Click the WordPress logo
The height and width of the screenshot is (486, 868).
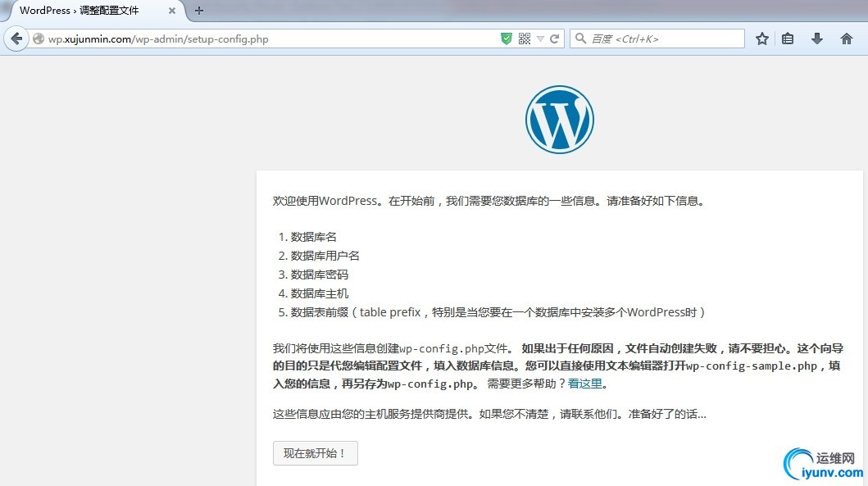pos(560,120)
